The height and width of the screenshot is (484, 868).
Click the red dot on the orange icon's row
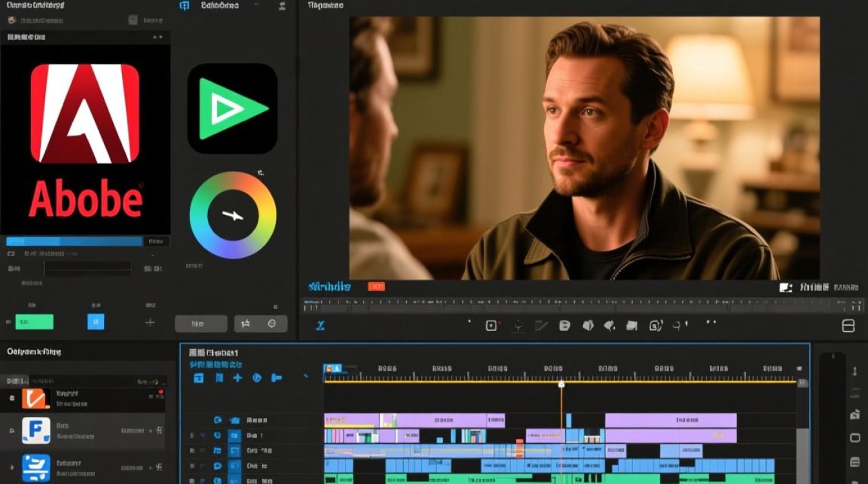click(x=160, y=392)
